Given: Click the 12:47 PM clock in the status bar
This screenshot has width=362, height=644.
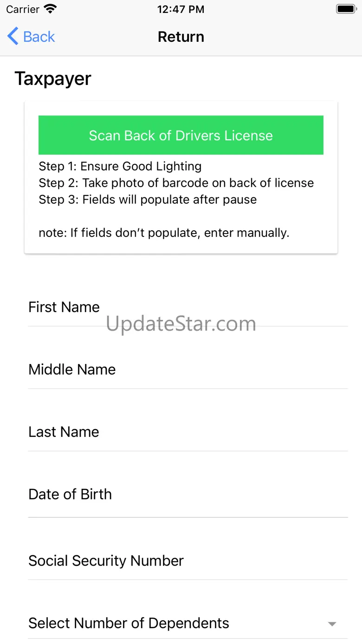Looking at the screenshot, I should pos(181,9).
